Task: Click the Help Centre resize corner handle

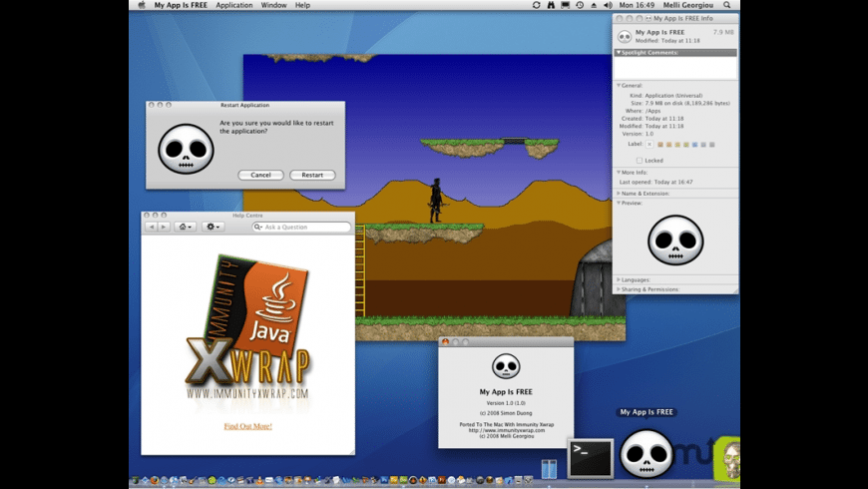Action: pyautogui.click(x=351, y=452)
